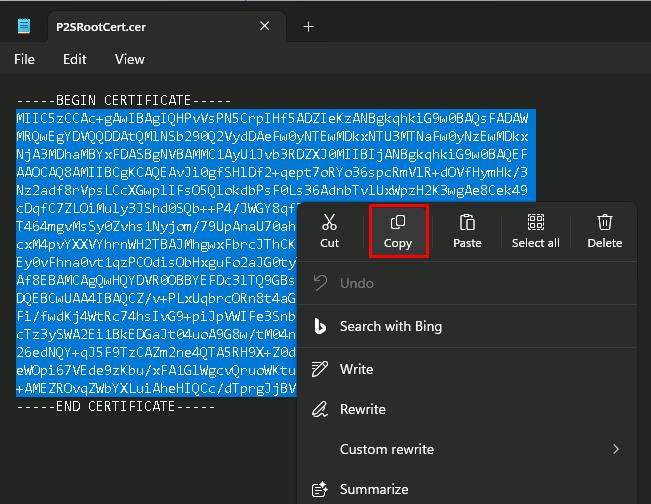Screen dimensions: 651x504
Task: Open the File menu
Action: pos(24,59)
